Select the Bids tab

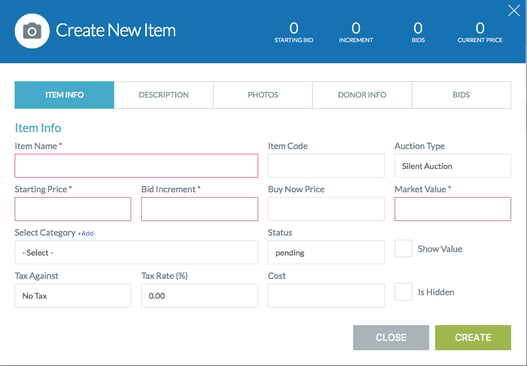(x=461, y=95)
